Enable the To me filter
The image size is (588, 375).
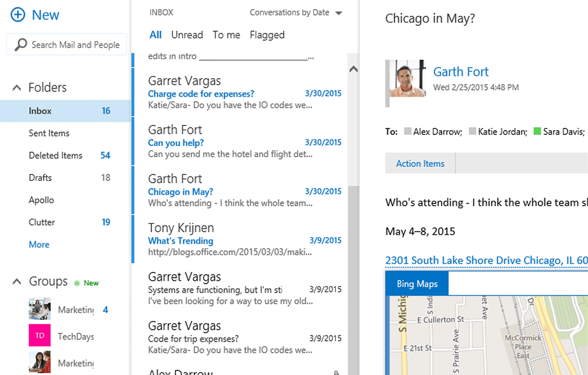coord(226,35)
